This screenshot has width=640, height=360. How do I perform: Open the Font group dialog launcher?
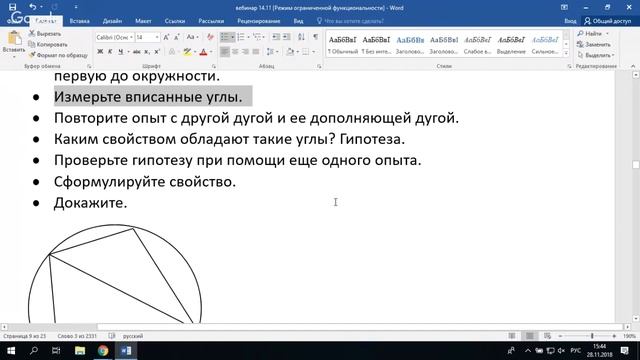coord(214,66)
